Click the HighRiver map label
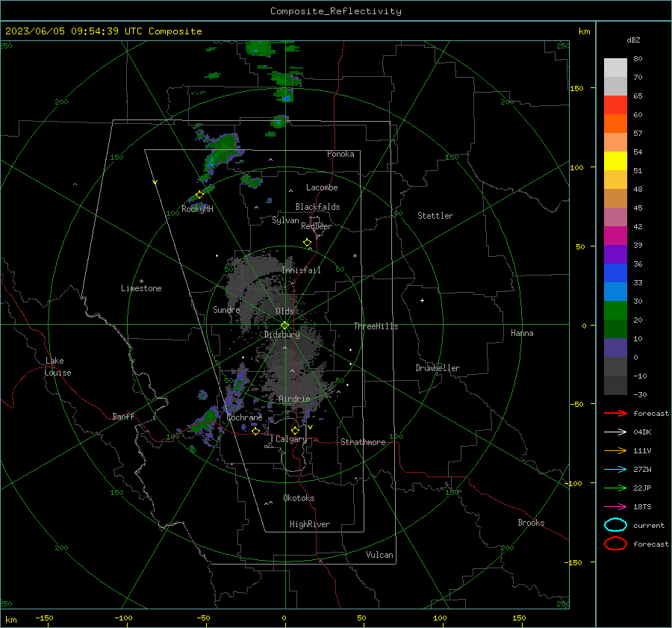This screenshot has width=672, height=628. click(x=310, y=524)
